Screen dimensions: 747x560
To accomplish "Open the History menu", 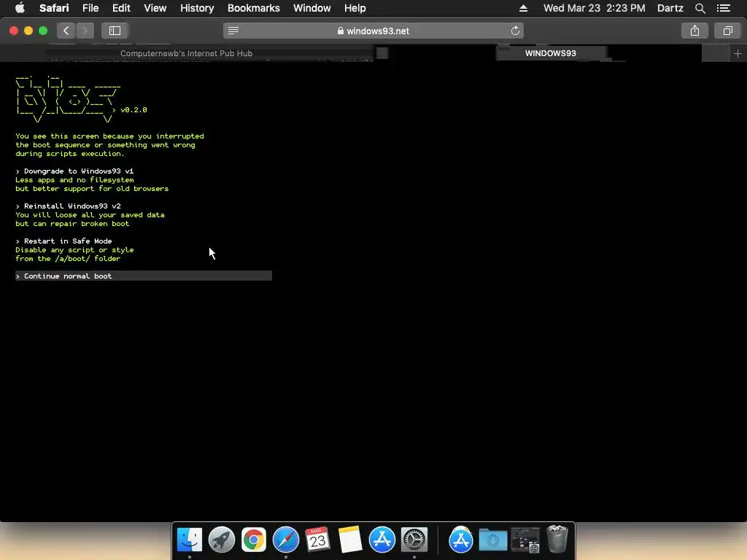I will tap(197, 8).
